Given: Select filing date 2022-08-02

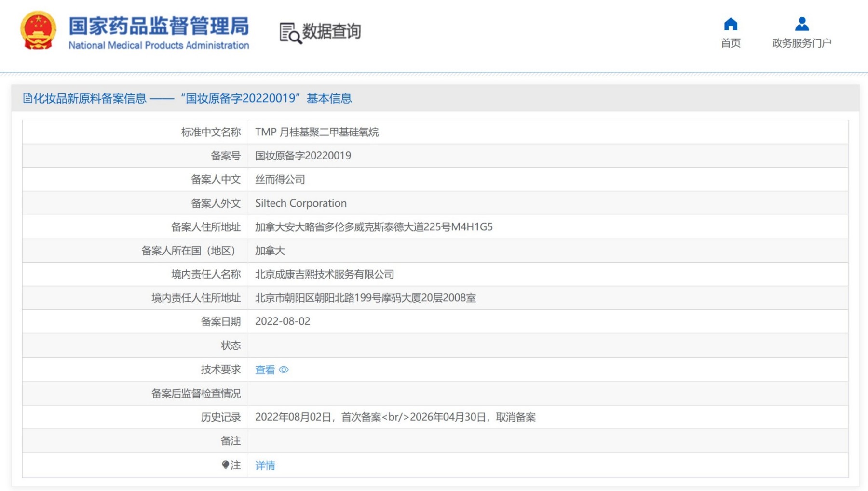Looking at the screenshot, I should coord(283,321).
